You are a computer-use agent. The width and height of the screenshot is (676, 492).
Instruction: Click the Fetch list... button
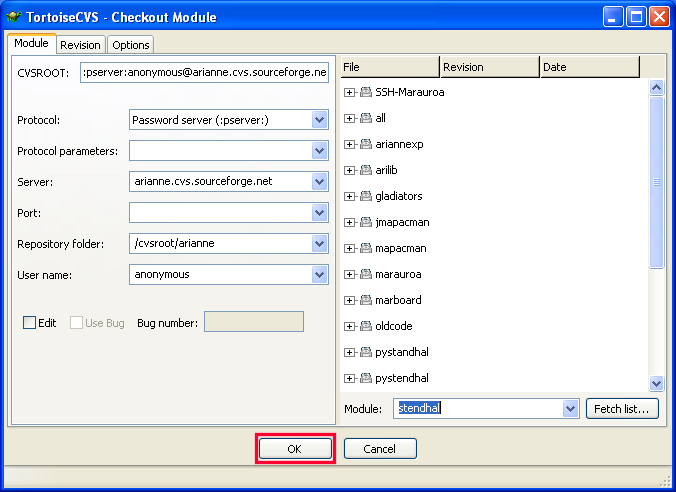(x=623, y=408)
